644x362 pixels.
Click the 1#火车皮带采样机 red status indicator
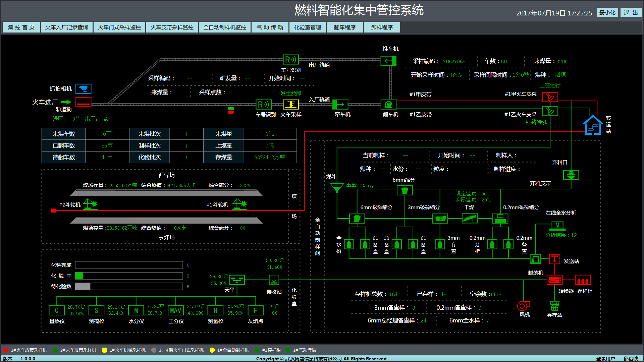[x=6, y=350]
